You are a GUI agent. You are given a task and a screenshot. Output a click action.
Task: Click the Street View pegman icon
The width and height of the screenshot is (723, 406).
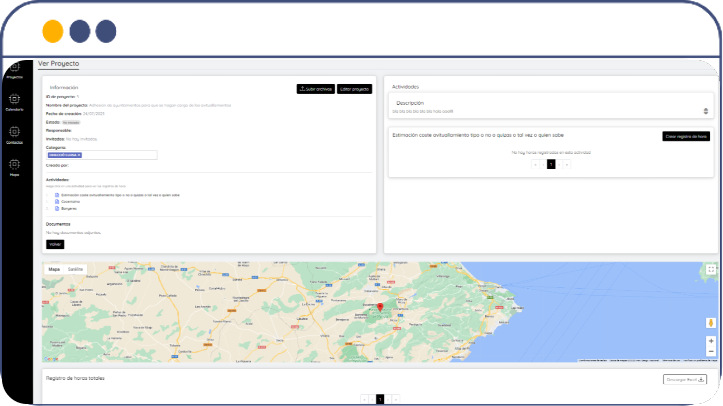pyautogui.click(x=711, y=323)
